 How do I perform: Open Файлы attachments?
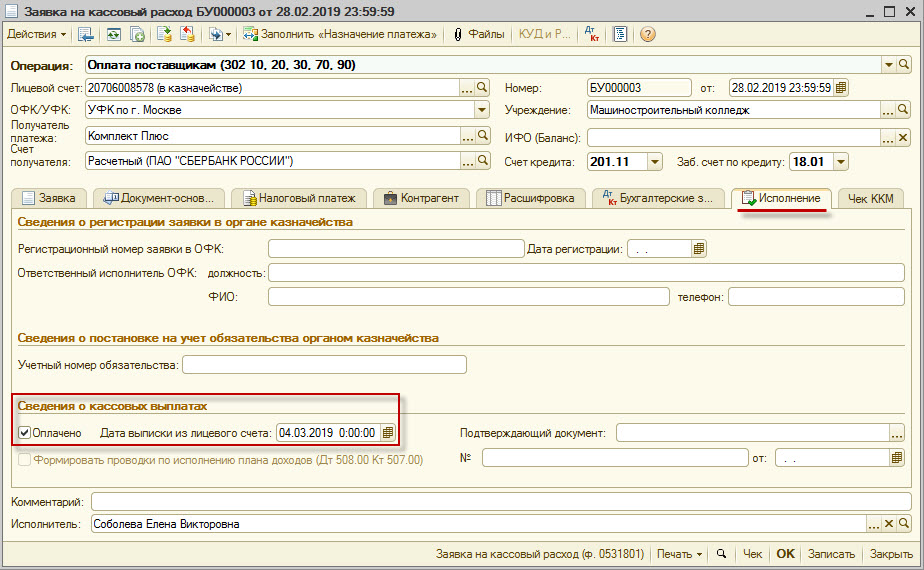pyautogui.click(x=478, y=34)
